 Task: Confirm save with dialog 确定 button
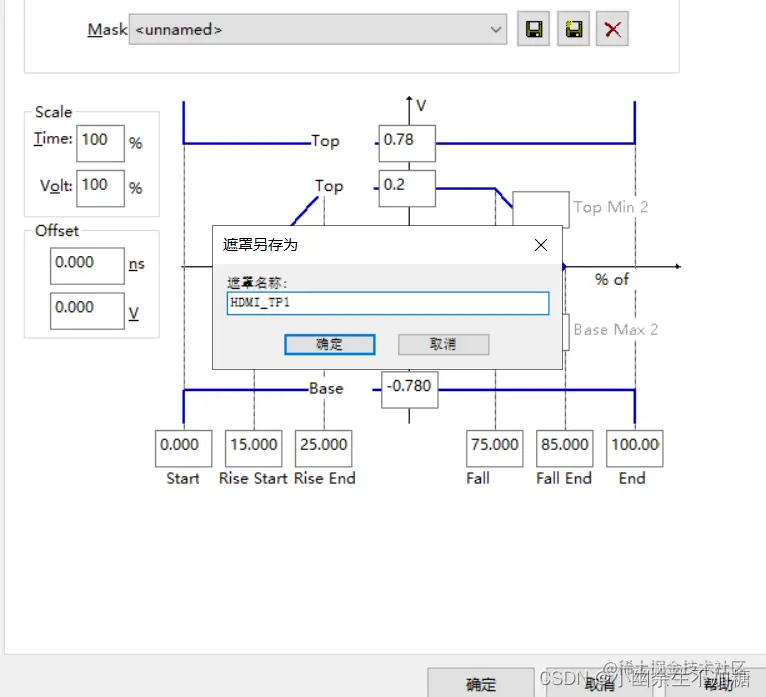[x=330, y=344]
